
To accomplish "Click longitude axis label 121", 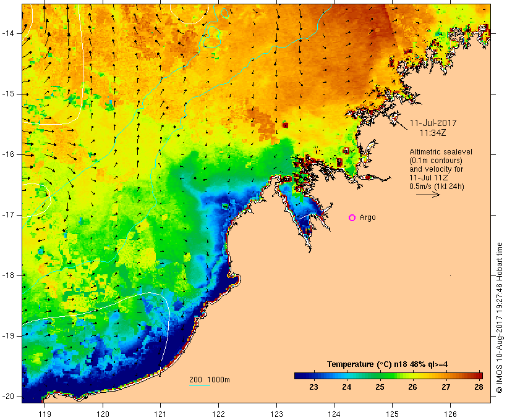I will coord(160,414).
